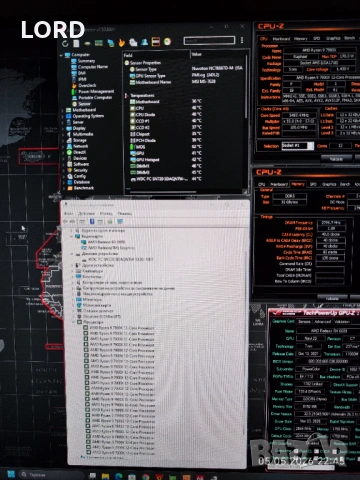
Task: Click the Multimedia speaker icon in AIDA64 tree
Action: (69, 134)
